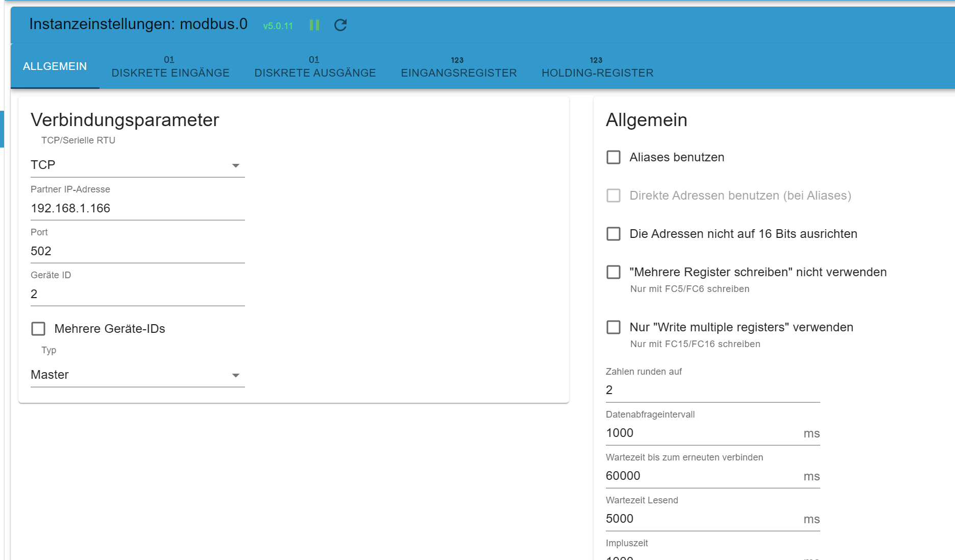Click the Verbindungsparameter heading
The height and width of the screenshot is (560, 955).
point(125,120)
